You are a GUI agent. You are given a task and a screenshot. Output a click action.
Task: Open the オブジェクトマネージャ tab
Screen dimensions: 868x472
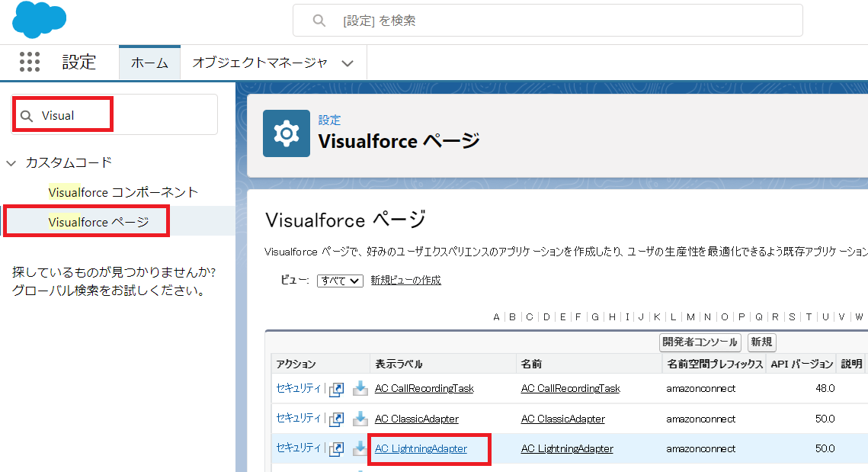point(260,63)
